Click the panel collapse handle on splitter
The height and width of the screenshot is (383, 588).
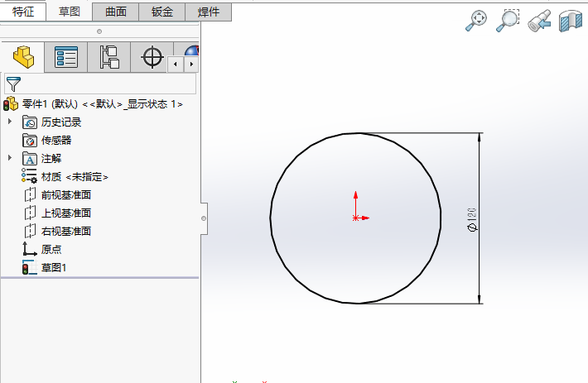(204, 218)
